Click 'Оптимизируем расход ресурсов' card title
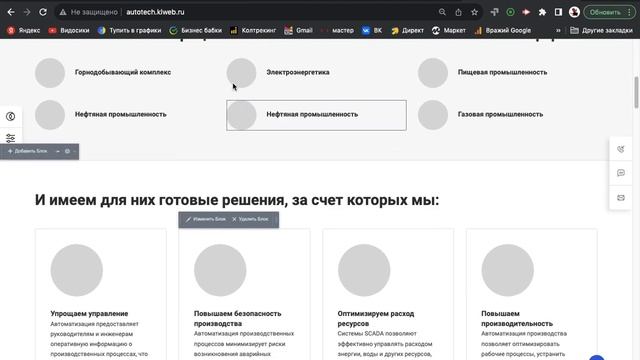Viewport: 640px width, 360px height. coord(376,318)
